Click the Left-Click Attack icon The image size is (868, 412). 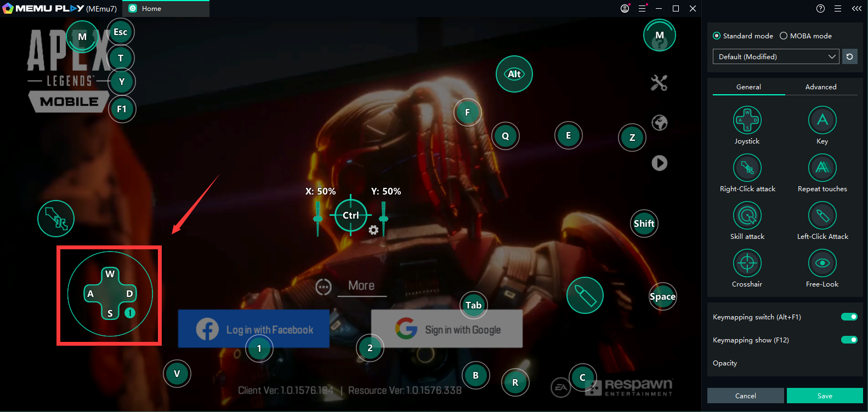click(x=822, y=215)
